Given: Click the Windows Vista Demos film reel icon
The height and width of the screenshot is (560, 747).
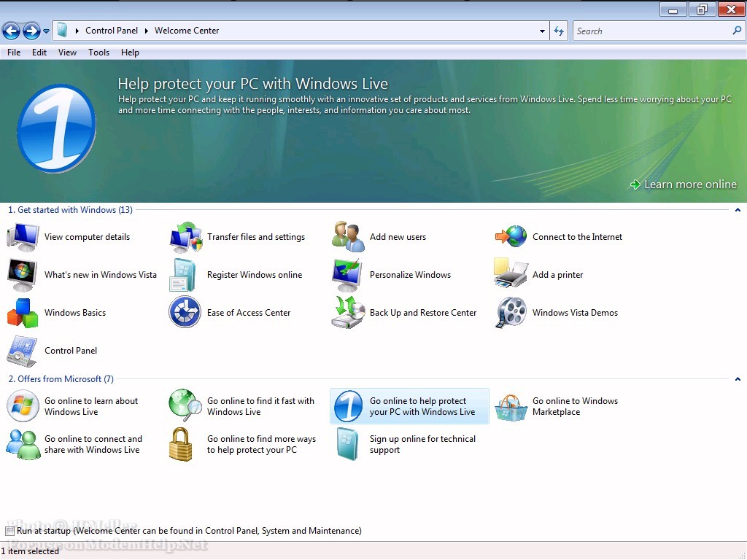Looking at the screenshot, I should coord(511,312).
